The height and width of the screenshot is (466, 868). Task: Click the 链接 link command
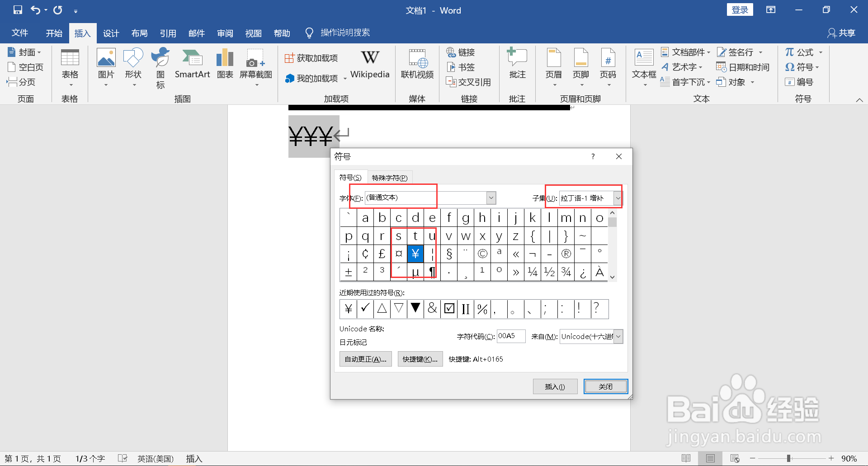point(461,52)
